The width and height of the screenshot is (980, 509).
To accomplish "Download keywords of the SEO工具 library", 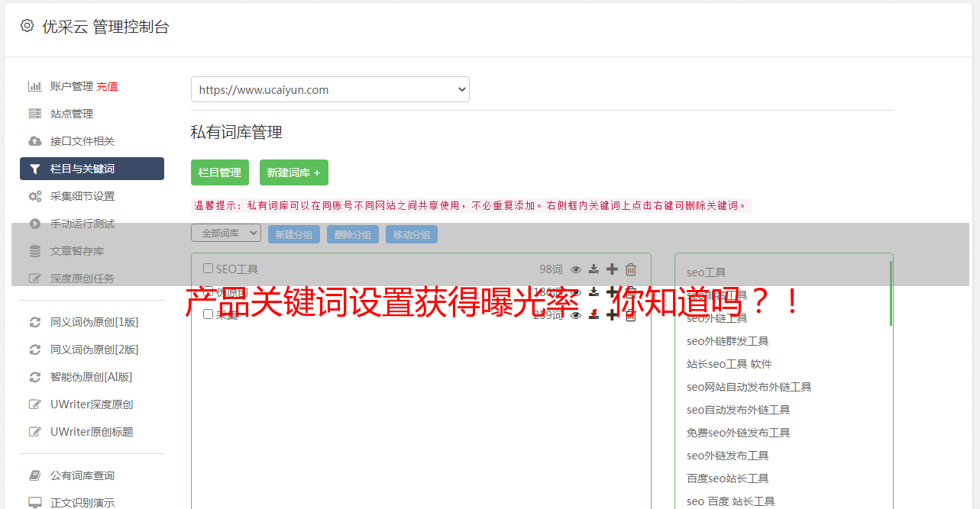I will click(593, 269).
